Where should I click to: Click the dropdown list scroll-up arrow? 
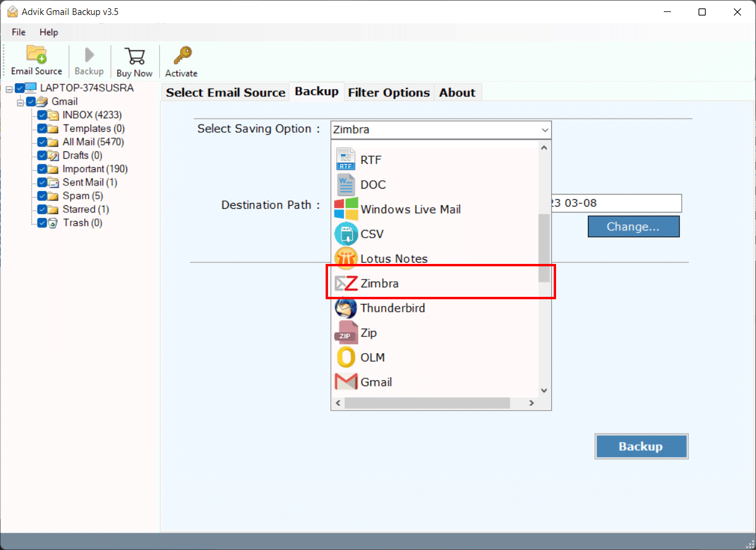point(544,147)
